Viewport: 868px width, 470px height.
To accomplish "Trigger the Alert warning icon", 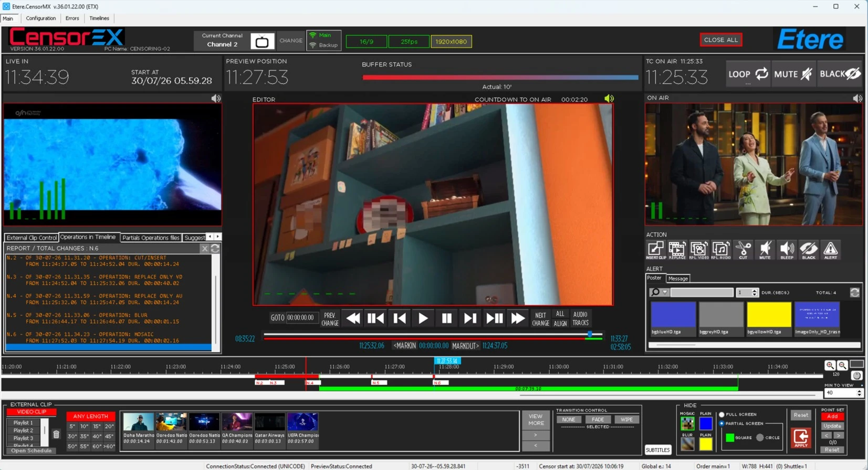I will 831,250.
